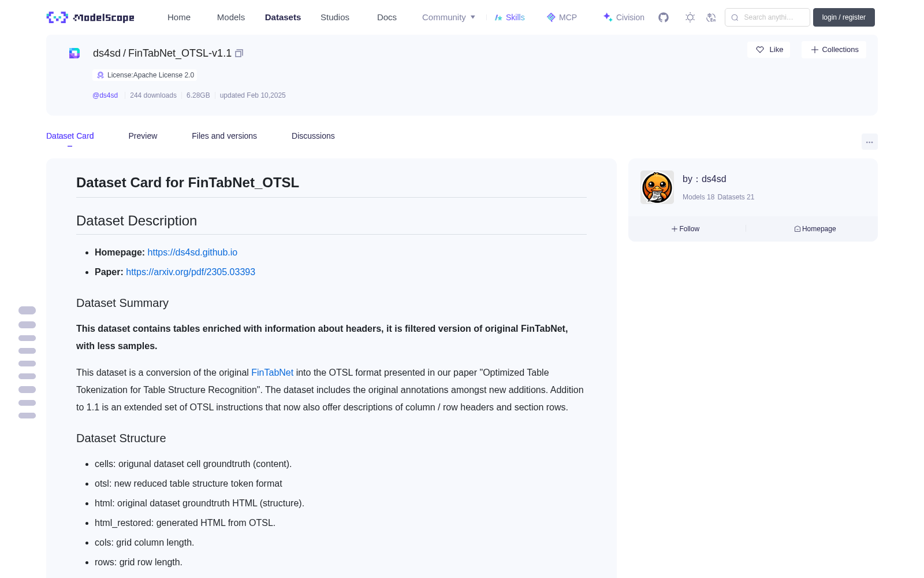
Task: Click 'Dataset Card for FinTabNet_OTSL' title
Action: tap(188, 183)
